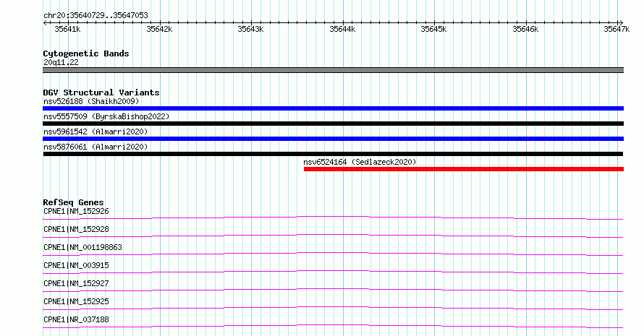Click the Cytogenetic Bands track title

click(x=86, y=53)
